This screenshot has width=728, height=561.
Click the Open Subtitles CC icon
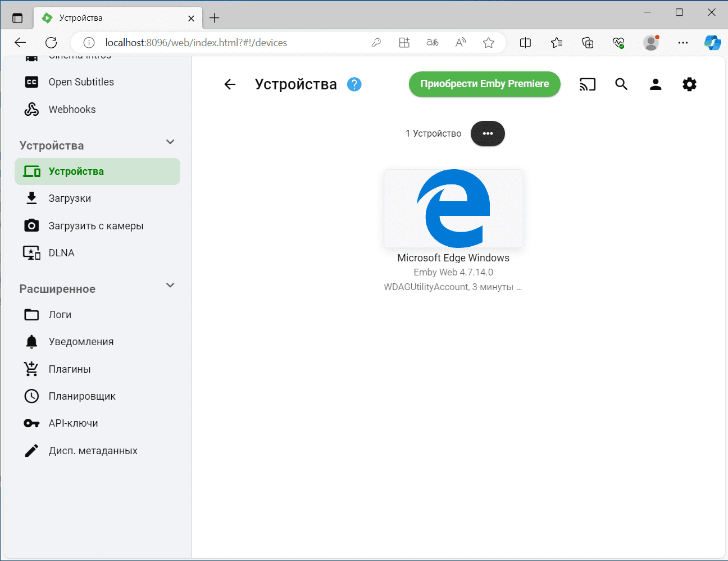click(31, 82)
